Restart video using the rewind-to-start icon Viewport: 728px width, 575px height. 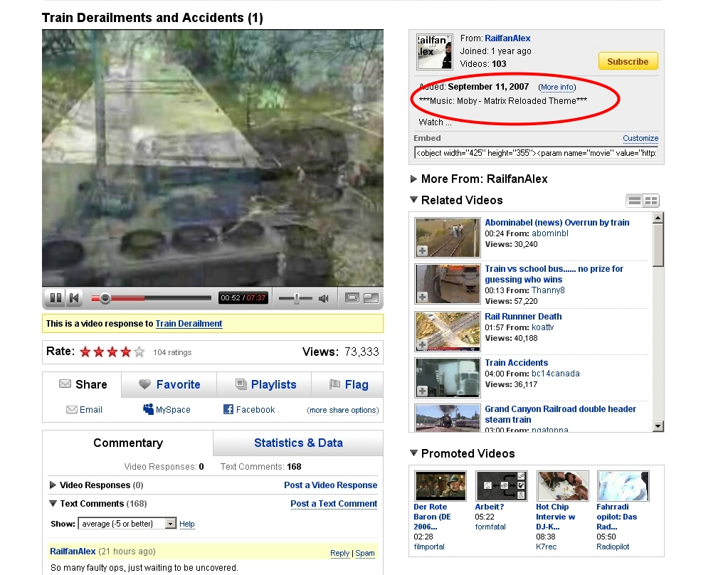(74, 298)
